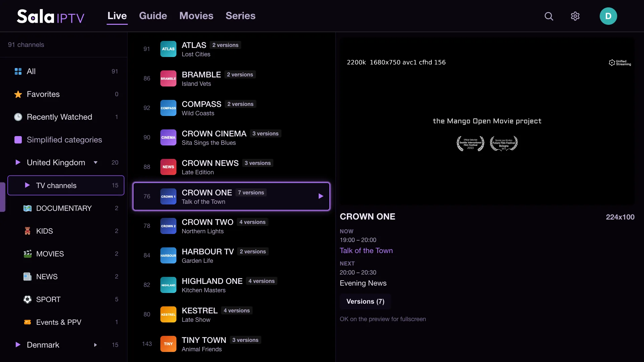Click the video preview for fullscreen
The image size is (644, 362).
[487, 121]
